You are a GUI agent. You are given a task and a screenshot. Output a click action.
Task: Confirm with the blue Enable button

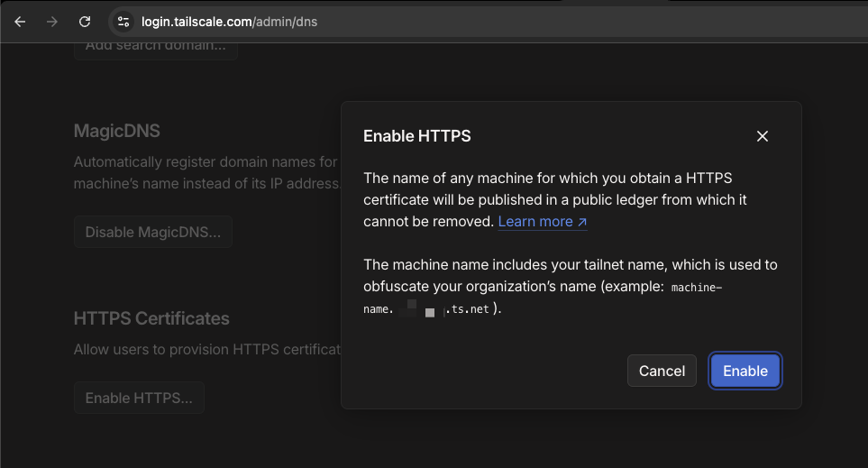745,371
